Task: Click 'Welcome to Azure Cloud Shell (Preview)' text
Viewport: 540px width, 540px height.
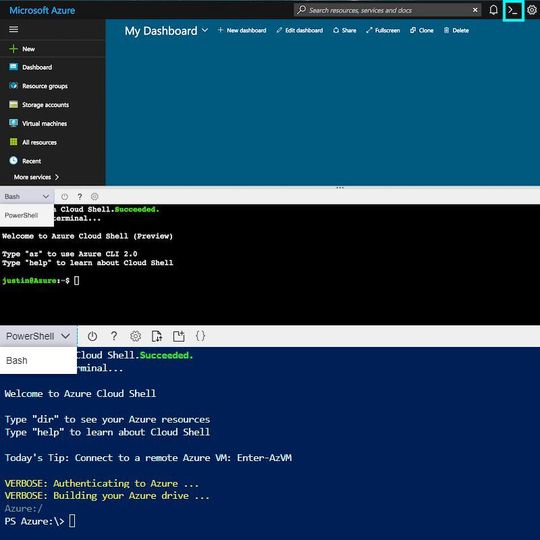Action: point(87,236)
